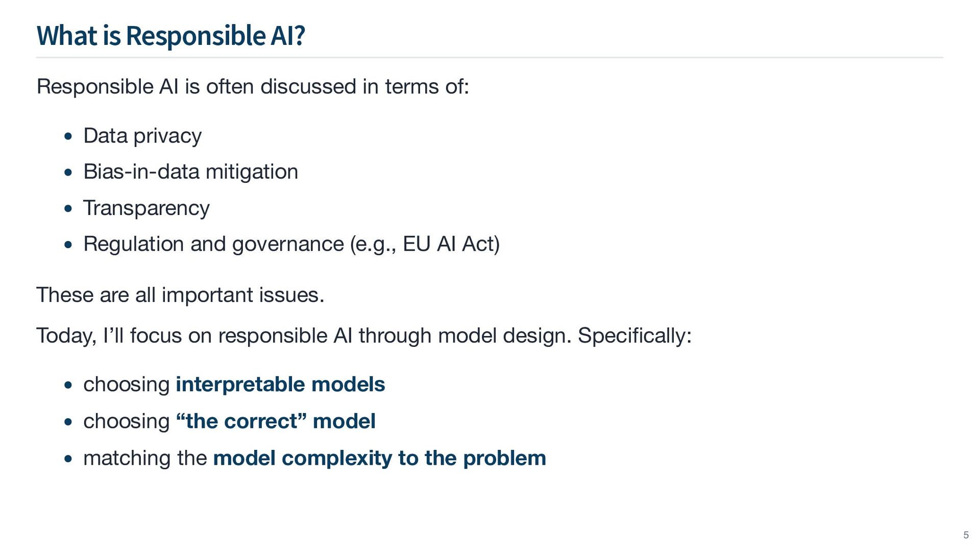Click the 'Today, I'll focus on' sentence
980x551 pixels.
304,336
